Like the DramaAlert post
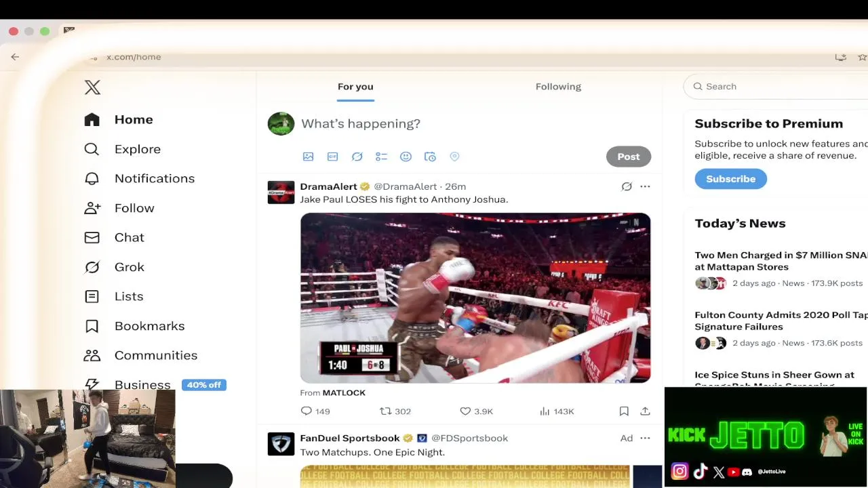This screenshot has width=868, height=488. point(476,411)
